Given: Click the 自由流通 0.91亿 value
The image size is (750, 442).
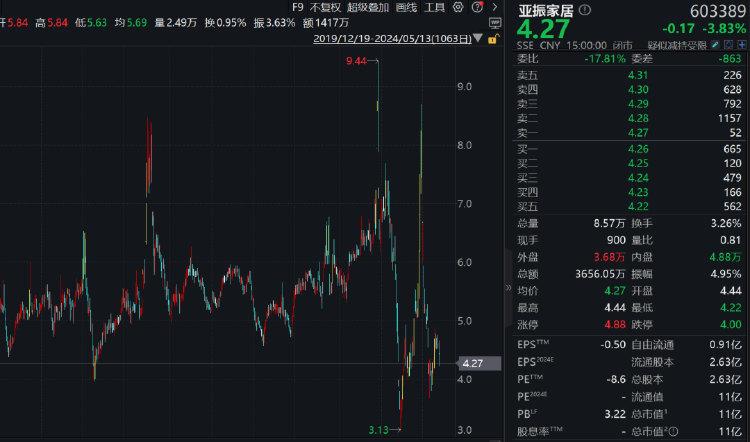Looking at the screenshot, I should click(726, 344).
